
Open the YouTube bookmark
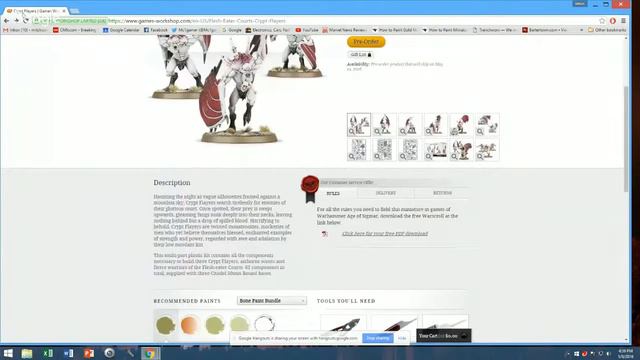pyautogui.click(x=307, y=30)
